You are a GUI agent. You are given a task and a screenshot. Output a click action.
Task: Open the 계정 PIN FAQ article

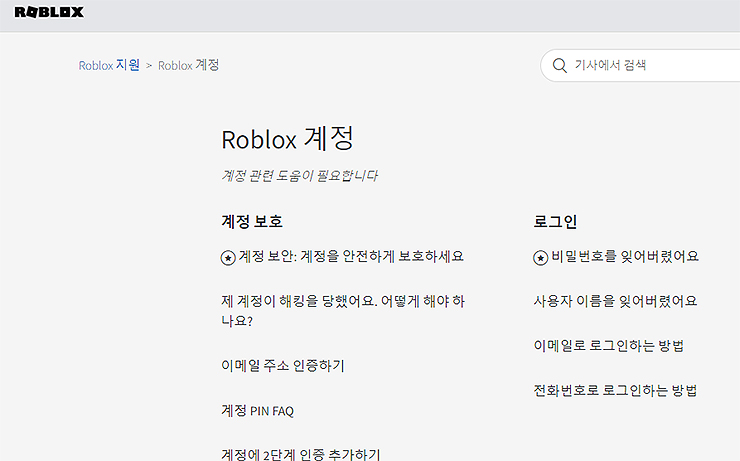click(x=257, y=411)
